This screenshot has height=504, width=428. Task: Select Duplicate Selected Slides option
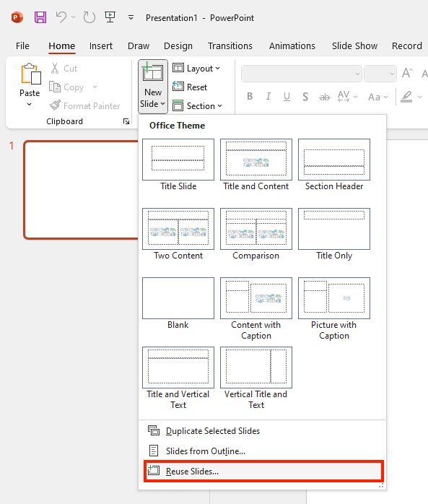(x=262, y=430)
